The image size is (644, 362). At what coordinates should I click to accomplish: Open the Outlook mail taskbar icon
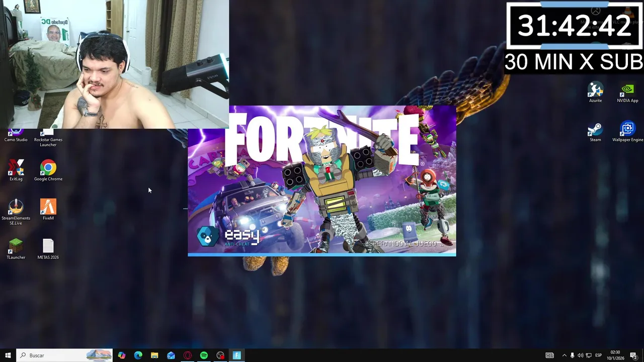(171, 355)
